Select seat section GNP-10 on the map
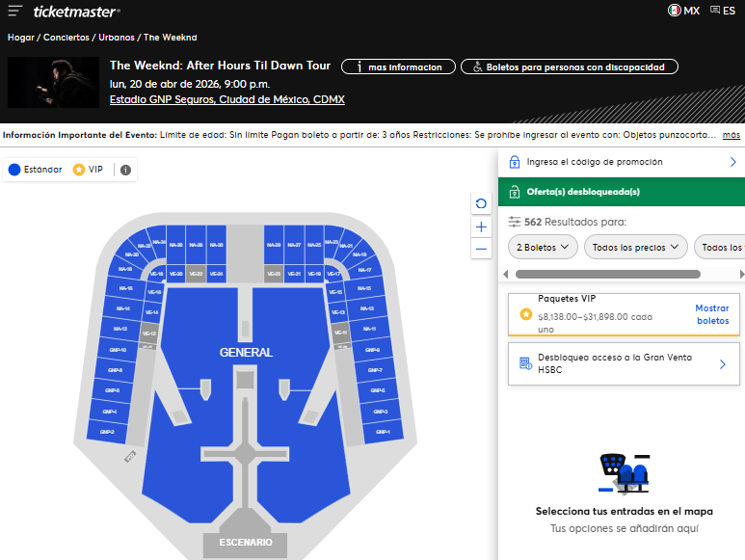 (118, 350)
